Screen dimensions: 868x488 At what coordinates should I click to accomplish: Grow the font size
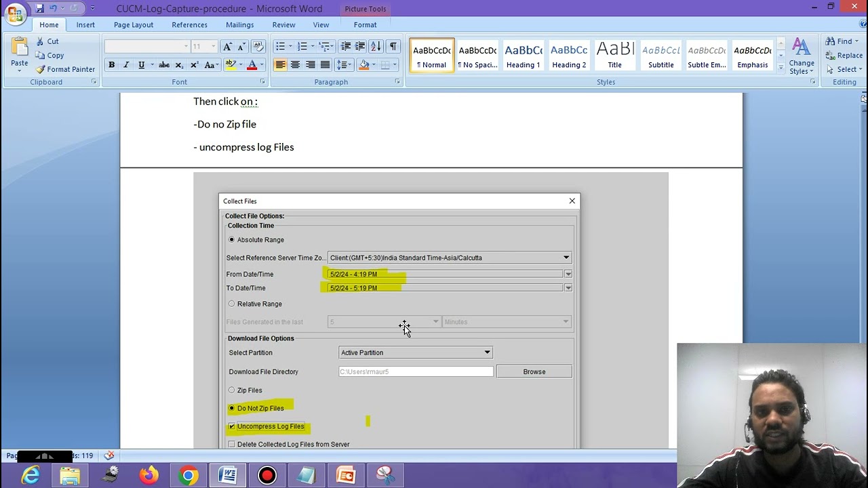coord(227,46)
